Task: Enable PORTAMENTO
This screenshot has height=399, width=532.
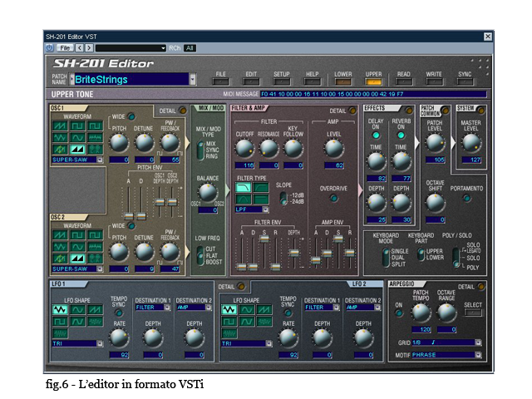Action: click(x=467, y=198)
